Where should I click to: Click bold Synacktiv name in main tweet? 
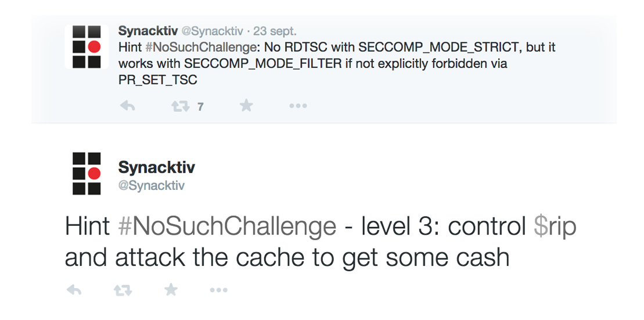click(156, 168)
